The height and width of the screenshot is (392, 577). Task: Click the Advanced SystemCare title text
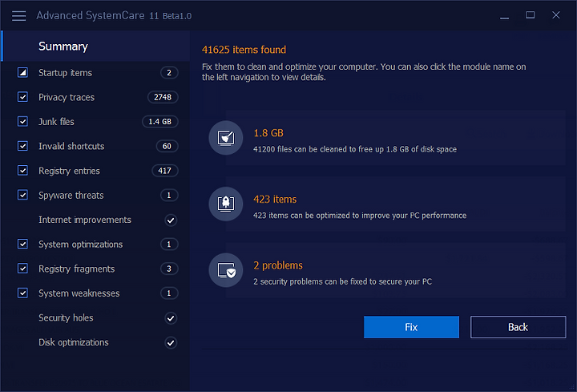point(114,15)
